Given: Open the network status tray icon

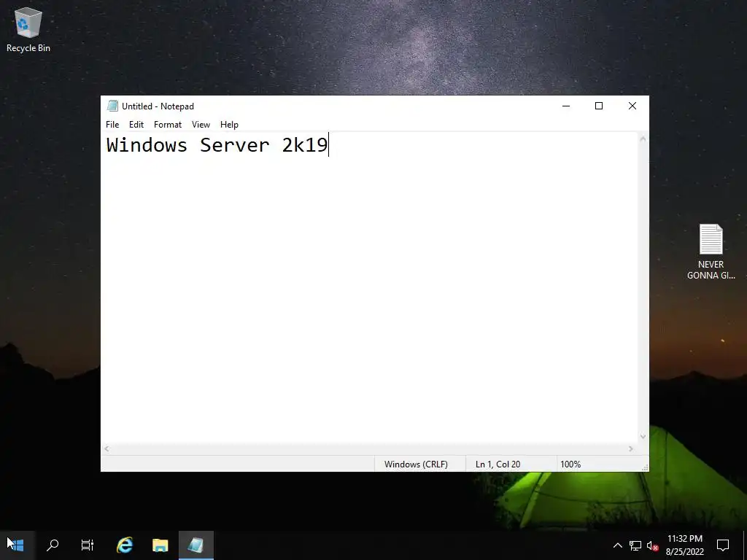Looking at the screenshot, I should tap(635, 545).
